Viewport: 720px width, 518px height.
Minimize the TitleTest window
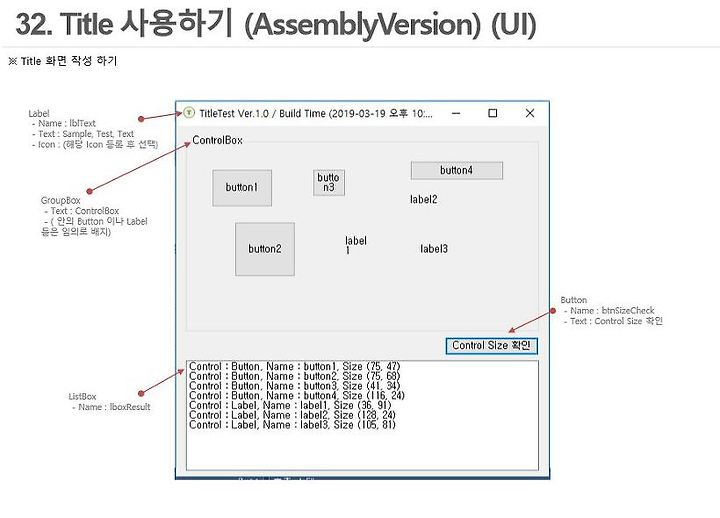[456, 113]
